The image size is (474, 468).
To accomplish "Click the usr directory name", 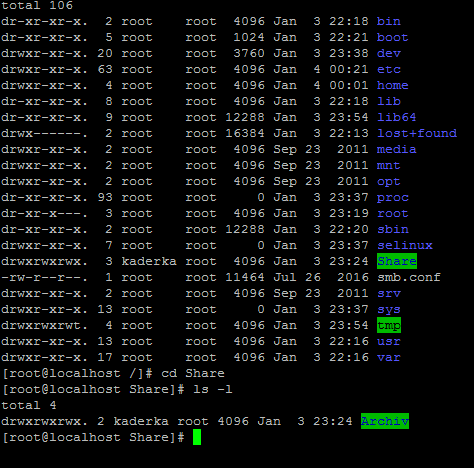I will point(389,341).
